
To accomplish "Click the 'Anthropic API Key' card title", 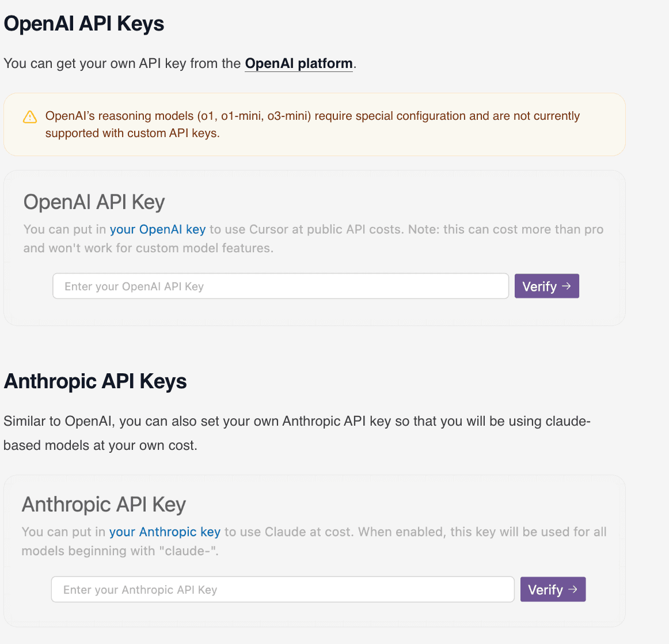I will click(104, 505).
